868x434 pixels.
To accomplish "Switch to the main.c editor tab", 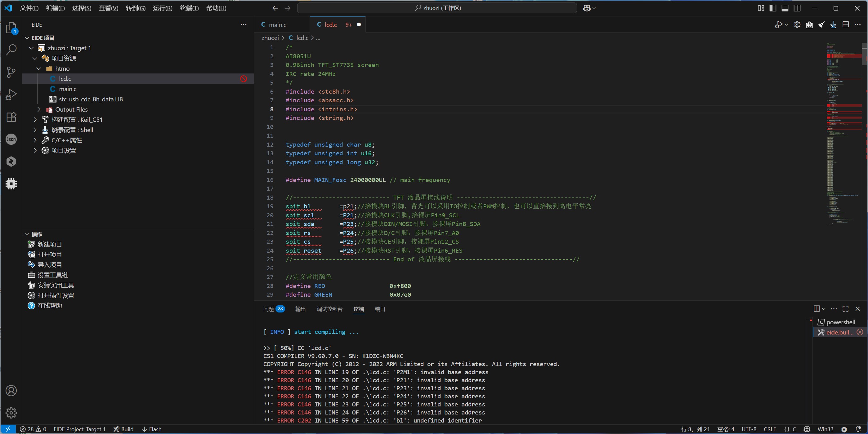I will [277, 24].
